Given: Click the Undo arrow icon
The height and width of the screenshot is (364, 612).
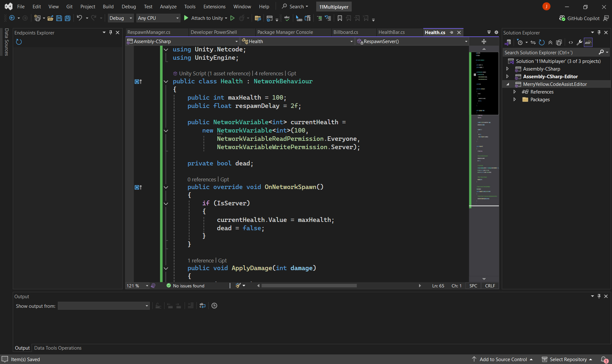Looking at the screenshot, I should click(79, 18).
